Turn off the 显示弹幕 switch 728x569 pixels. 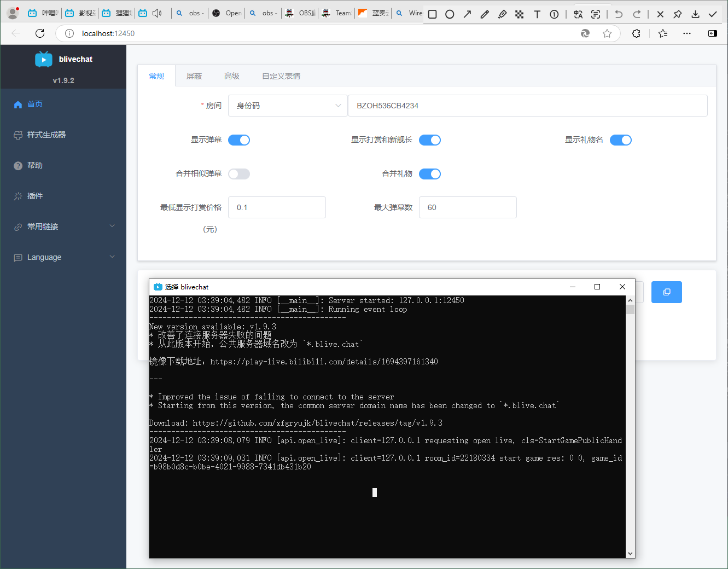(239, 140)
